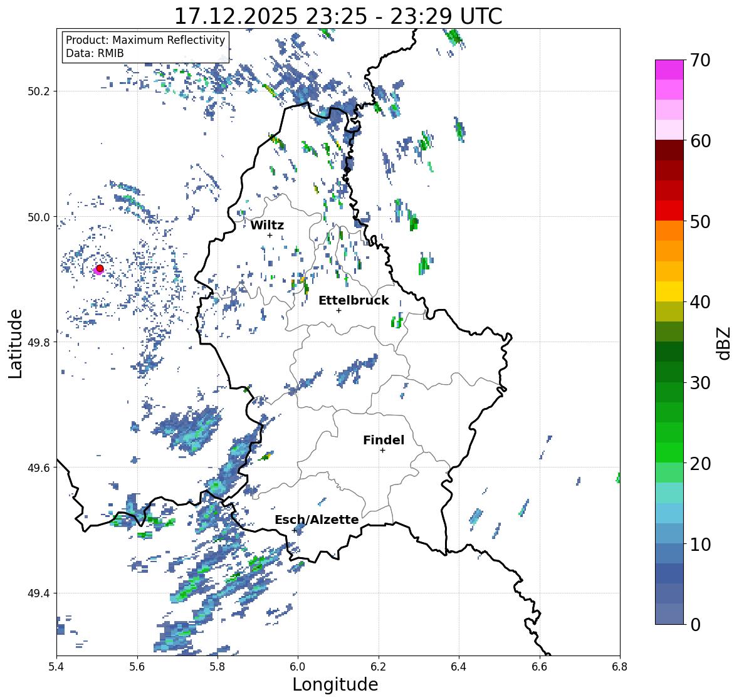Click the Findel station cross marker
This screenshot has width=739, height=700.
pyautogui.click(x=383, y=451)
